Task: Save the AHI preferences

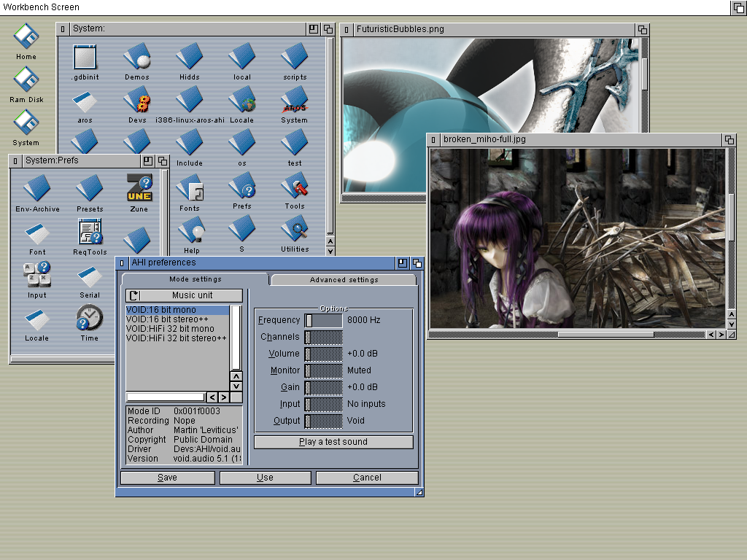Action: point(168,478)
